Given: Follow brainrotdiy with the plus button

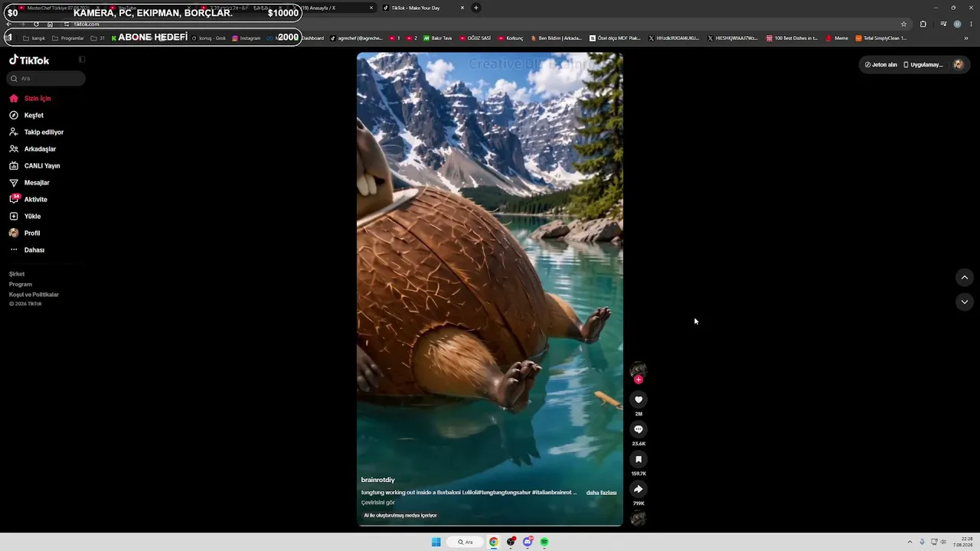Looking at the screenshot, I should (x=639, y=380).
